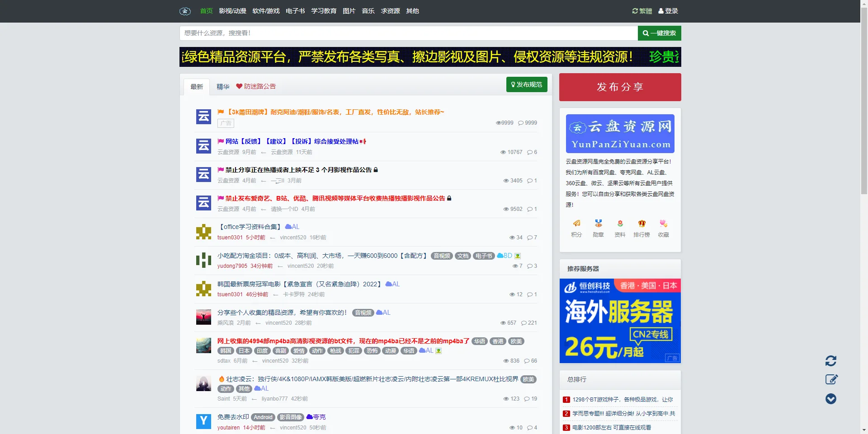This screenshot has width=868, height=434.
Task: Open the 电子书 menu item
Action: [295, 11]
